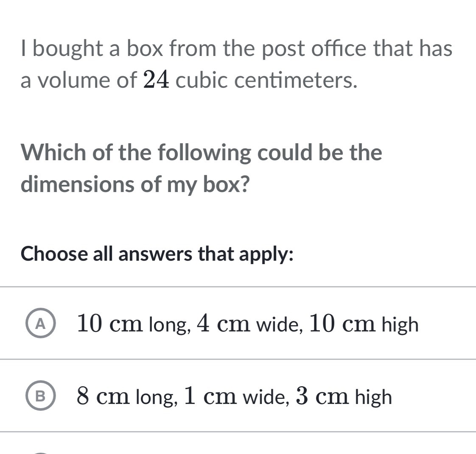Click the number 24 in the problem
The image size is (476, 454).
pos(156,80)
